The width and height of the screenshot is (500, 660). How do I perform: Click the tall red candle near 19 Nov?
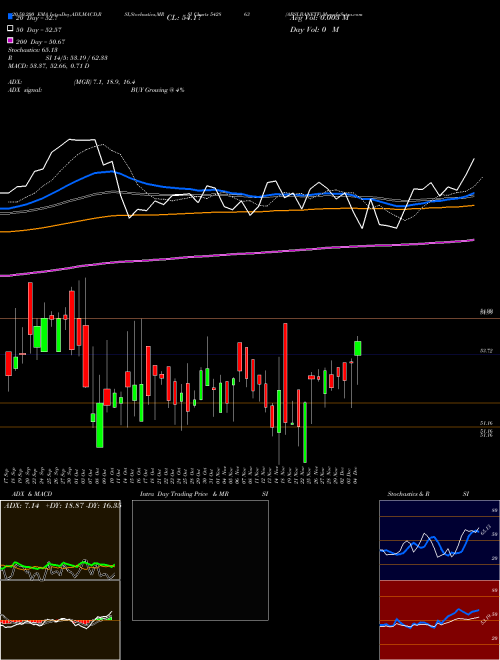285,373
